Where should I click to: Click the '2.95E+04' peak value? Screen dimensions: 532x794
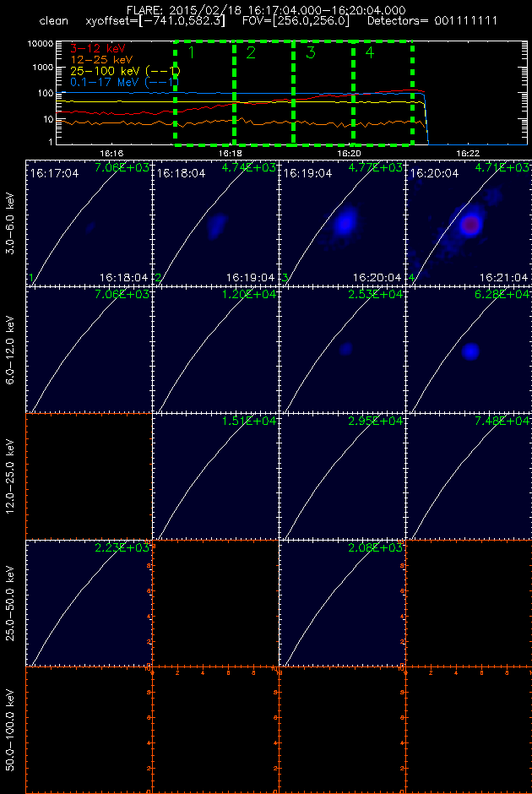(x=376, y=421)
